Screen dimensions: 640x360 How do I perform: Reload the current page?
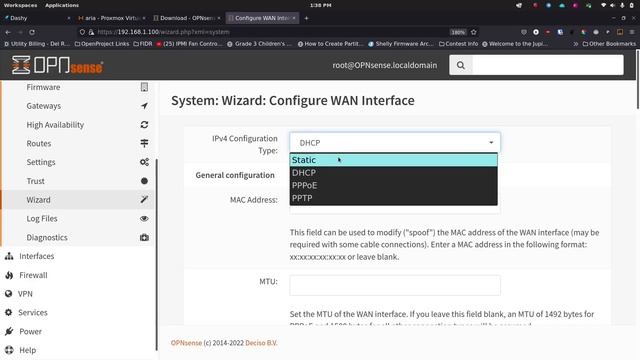32,32
